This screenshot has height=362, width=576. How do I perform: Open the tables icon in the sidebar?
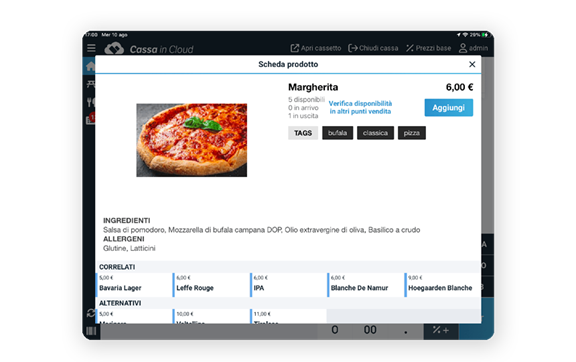[91, 84]
